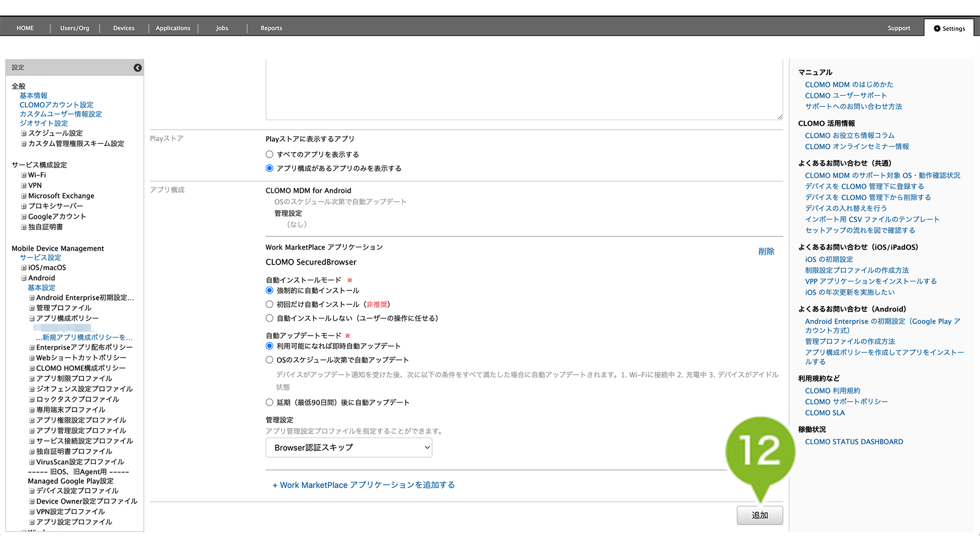Open CLOMOアカウント設定 link
The height and width of the screenshot is (551, 980).
pyautogui.click(x=57, y=105)
